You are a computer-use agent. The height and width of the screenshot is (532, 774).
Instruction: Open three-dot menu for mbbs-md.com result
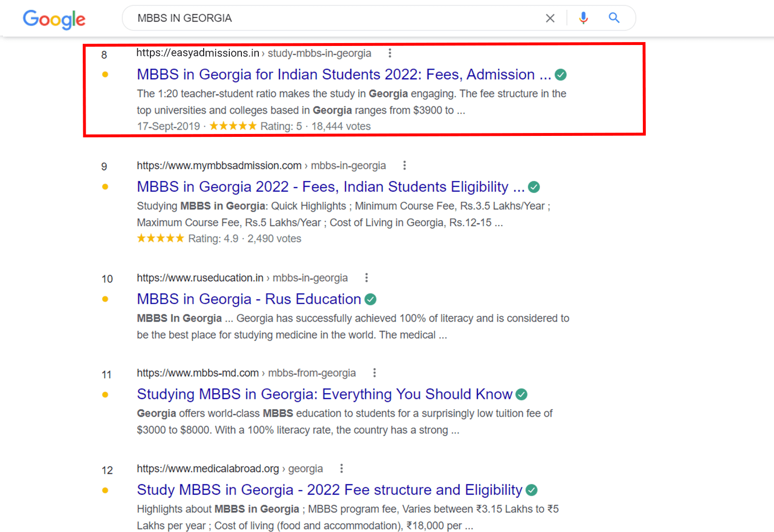coord(374,373)
